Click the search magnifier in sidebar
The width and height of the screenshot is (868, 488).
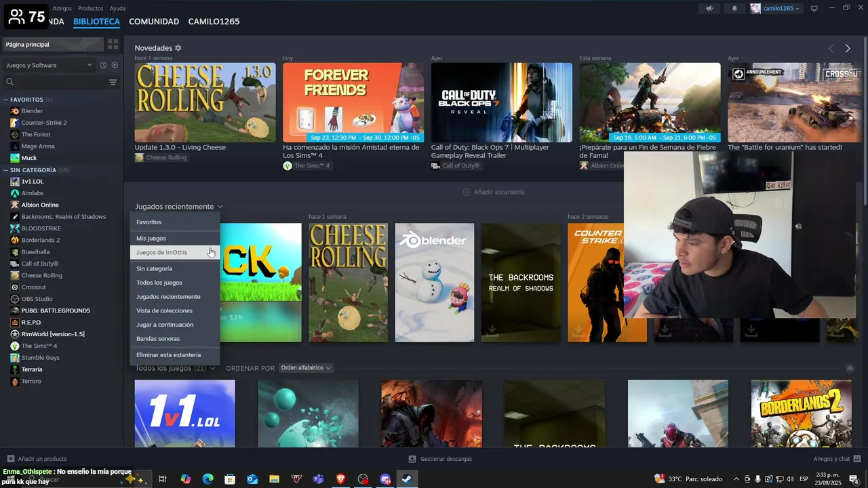tap(9, 82)
